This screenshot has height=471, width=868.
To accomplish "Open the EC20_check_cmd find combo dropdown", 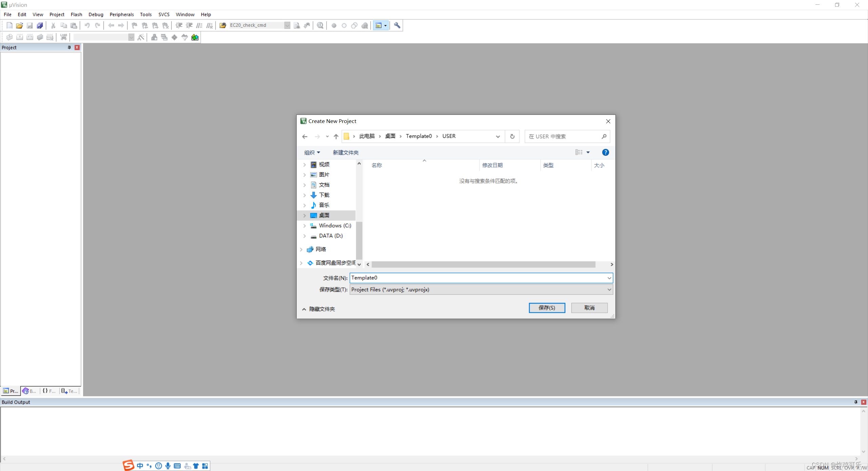I will click(287, 25).
